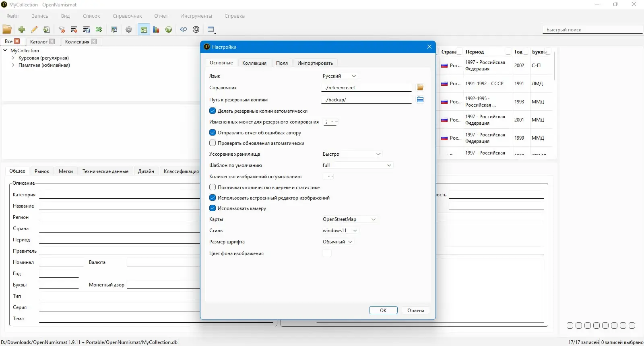Open the Ускорение хранилища dropdown

[x=351, y=154]
